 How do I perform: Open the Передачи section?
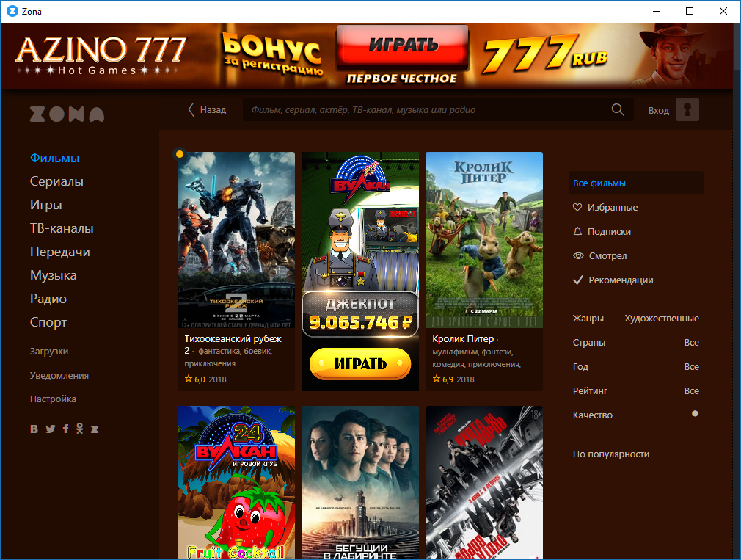point(60,252)
